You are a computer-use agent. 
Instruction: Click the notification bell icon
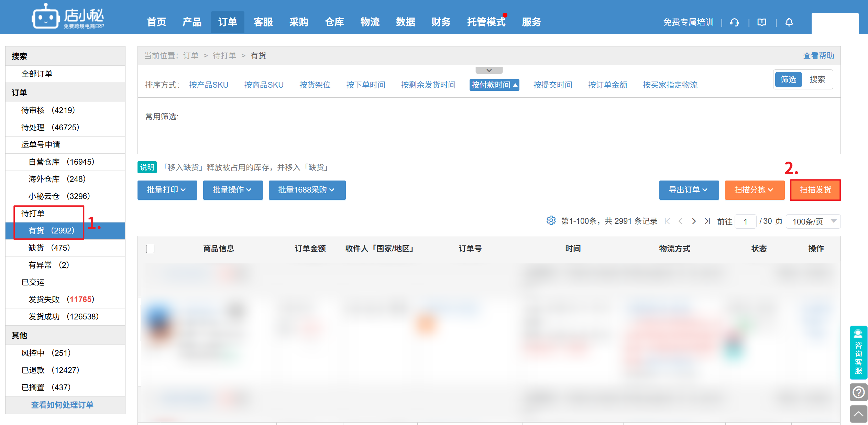(x=789, y=22)
